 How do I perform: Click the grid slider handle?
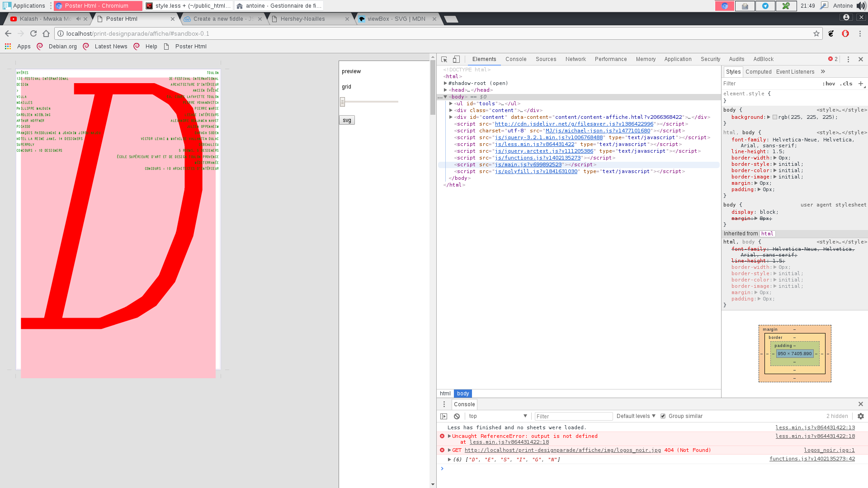(x=342, y=102)
